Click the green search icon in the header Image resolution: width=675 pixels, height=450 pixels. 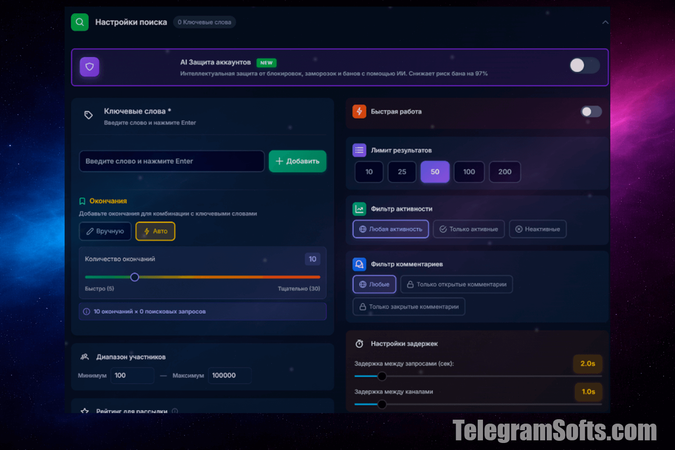click(80, 22)
